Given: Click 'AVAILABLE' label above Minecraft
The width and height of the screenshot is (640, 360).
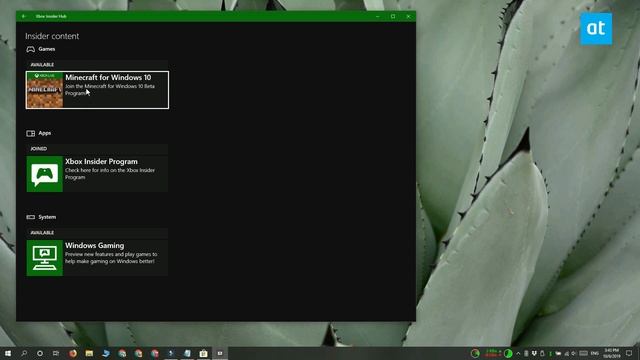Looking at the screenshot, I should click(42, 64).
